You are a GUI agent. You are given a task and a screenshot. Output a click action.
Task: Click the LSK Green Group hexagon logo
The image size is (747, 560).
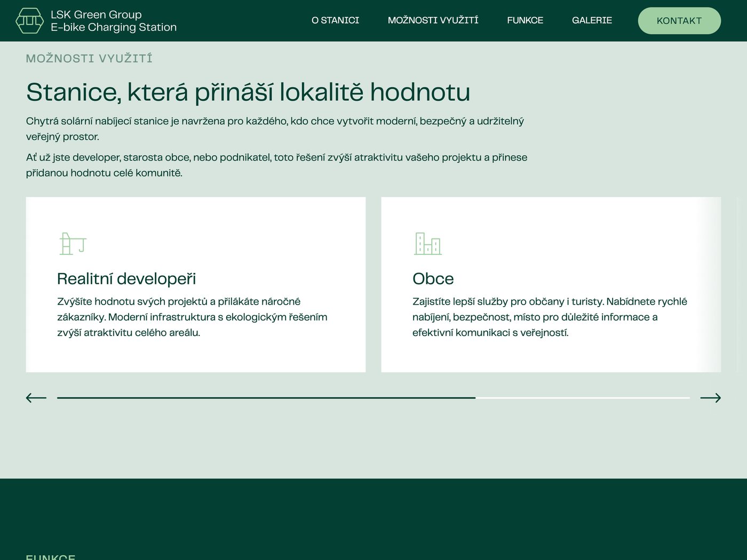30,21
